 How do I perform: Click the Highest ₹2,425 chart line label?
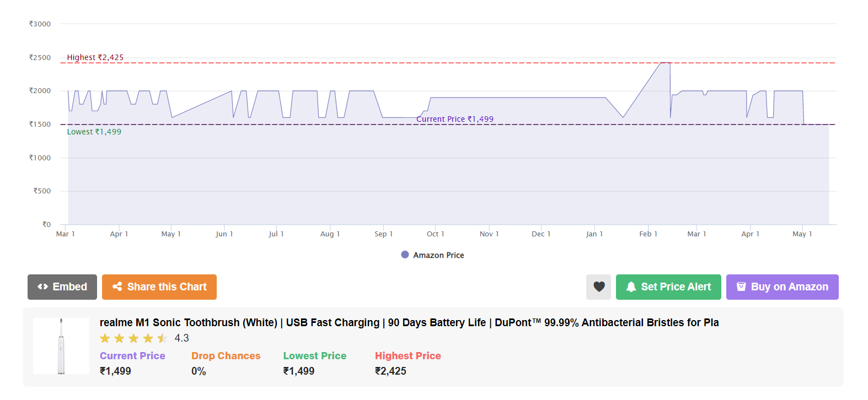click(x=95, y=57)
